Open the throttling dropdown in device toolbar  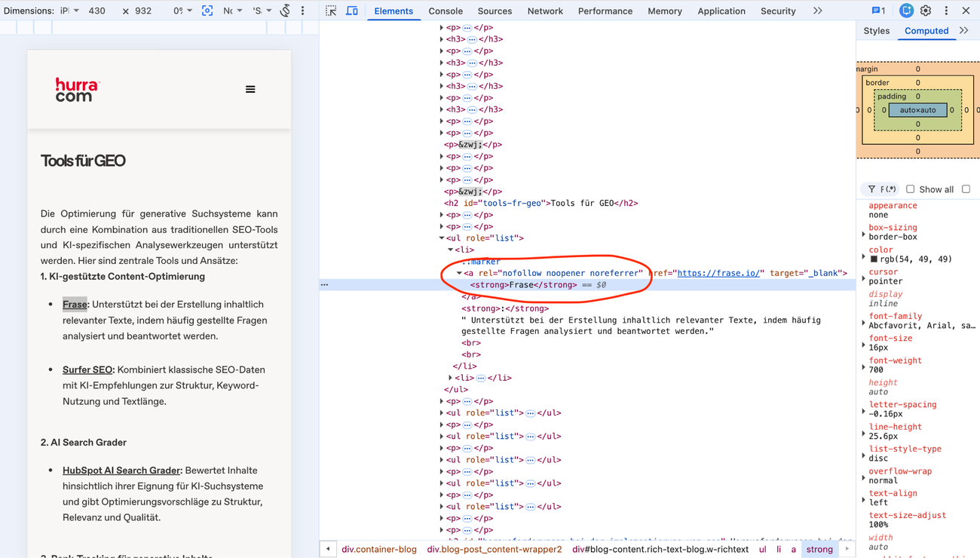[x=232, y=11]
